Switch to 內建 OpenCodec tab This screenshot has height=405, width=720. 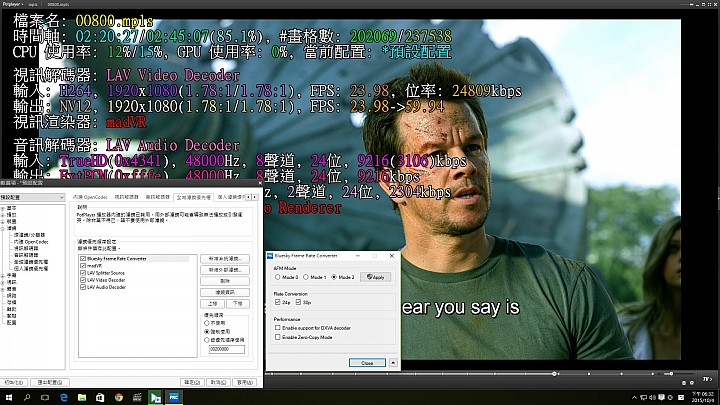(90, 197)
